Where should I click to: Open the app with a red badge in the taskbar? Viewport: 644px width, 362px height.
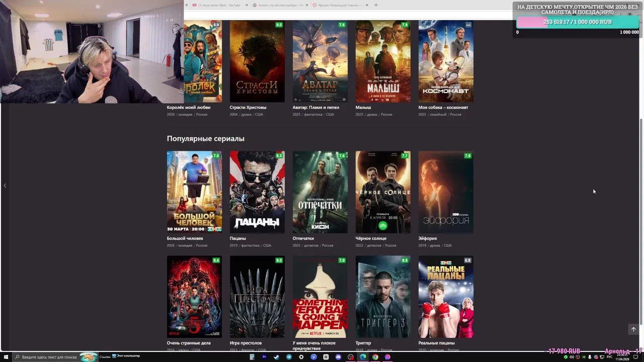click(351, 357)
